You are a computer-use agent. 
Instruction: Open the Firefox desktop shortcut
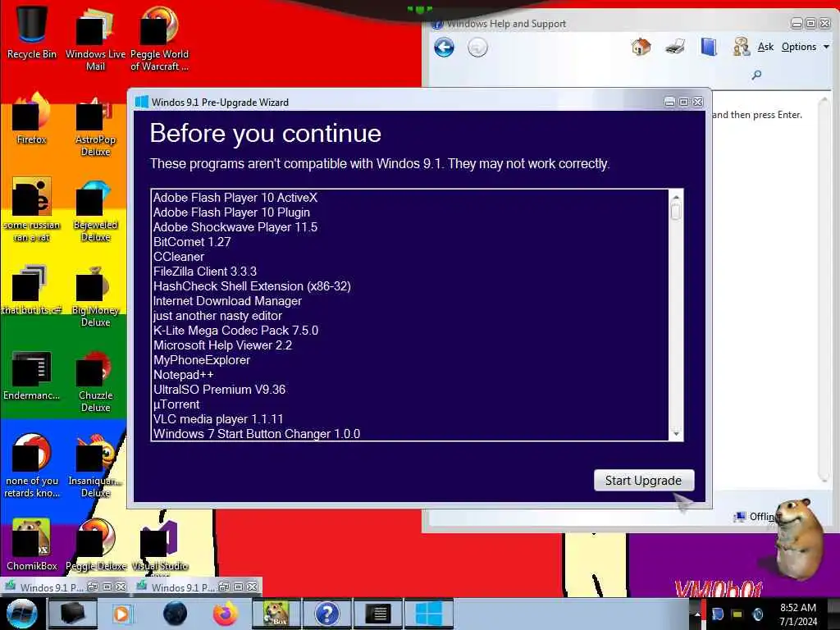[x=31, y=119]
